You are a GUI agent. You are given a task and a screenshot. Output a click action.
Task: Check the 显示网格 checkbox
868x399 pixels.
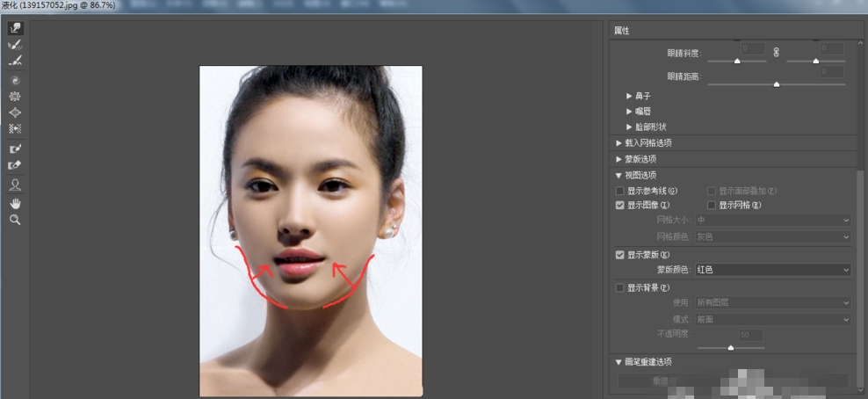tap(712, 205)
